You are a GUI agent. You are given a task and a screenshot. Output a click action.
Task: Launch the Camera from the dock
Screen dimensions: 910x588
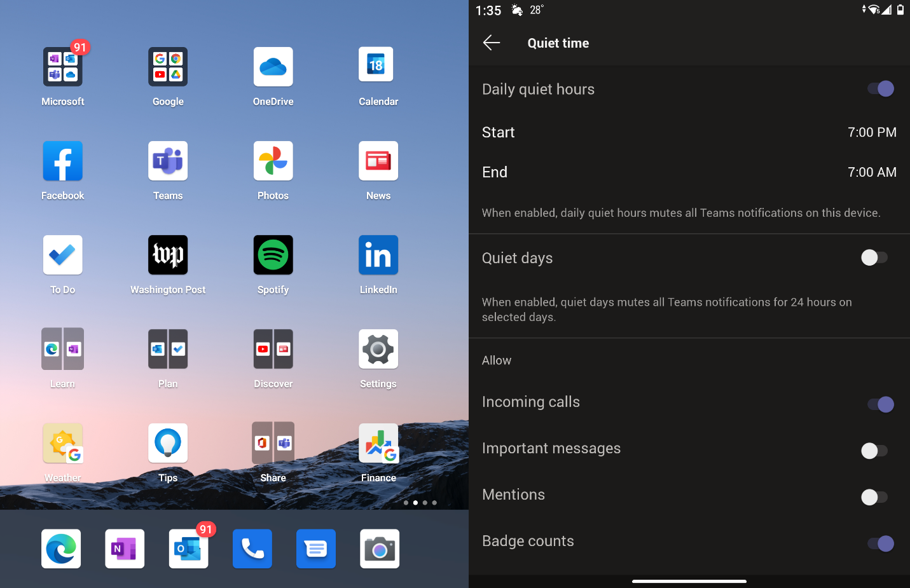[380, 549]
